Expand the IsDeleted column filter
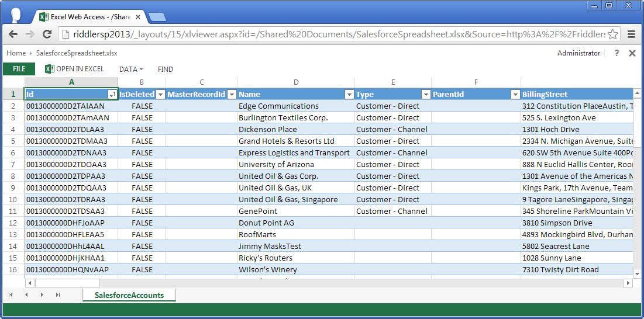 pos(160,95)
